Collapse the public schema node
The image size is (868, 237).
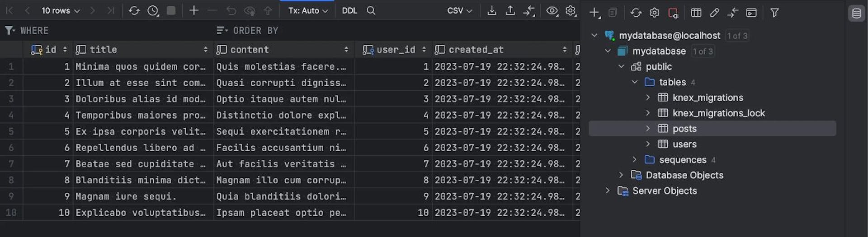pyautogui.click(x=621, y=66)
